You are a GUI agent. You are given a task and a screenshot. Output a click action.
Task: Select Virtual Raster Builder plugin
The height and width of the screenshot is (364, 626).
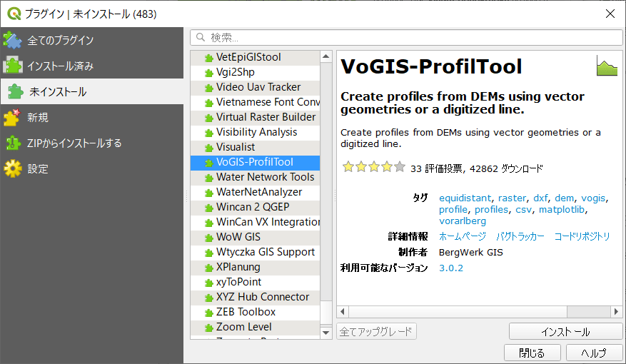point(255,117)
